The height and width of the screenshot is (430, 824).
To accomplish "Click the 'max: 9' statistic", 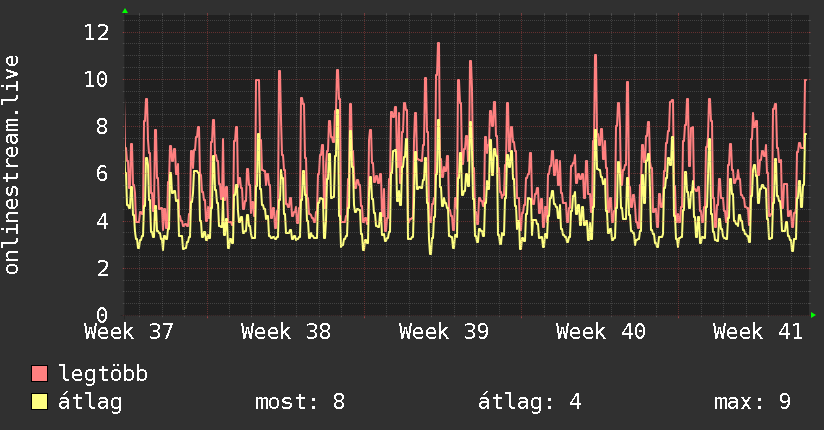I will [x=753, y=402].
